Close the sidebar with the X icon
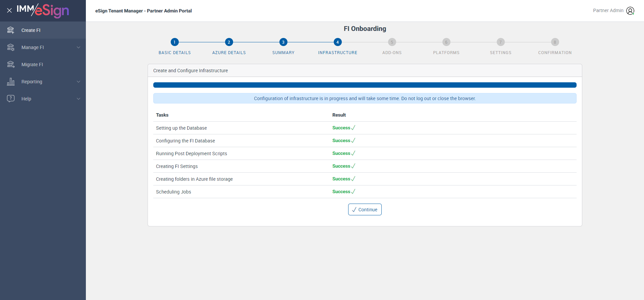This screenshot has height=300, width=644. coord(9,10)
